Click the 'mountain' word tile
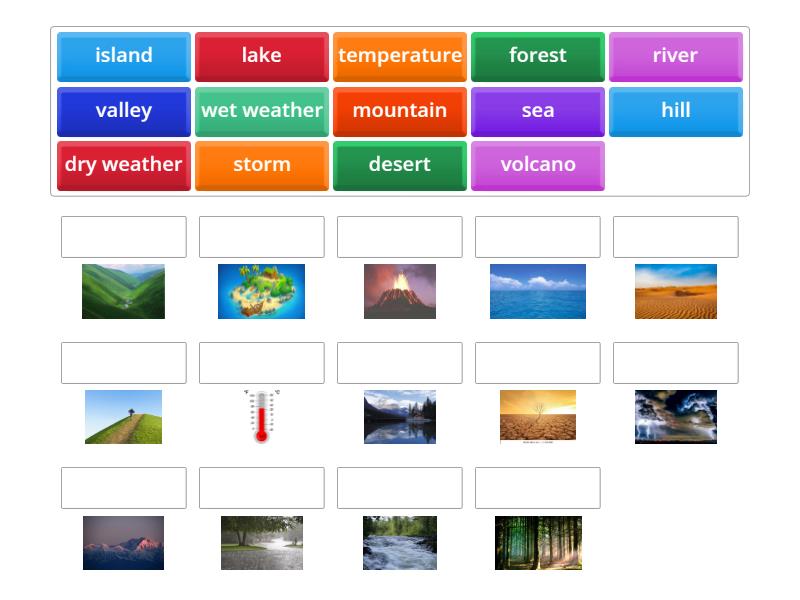Viewport: 800px width, 600px height. [400, 111]
